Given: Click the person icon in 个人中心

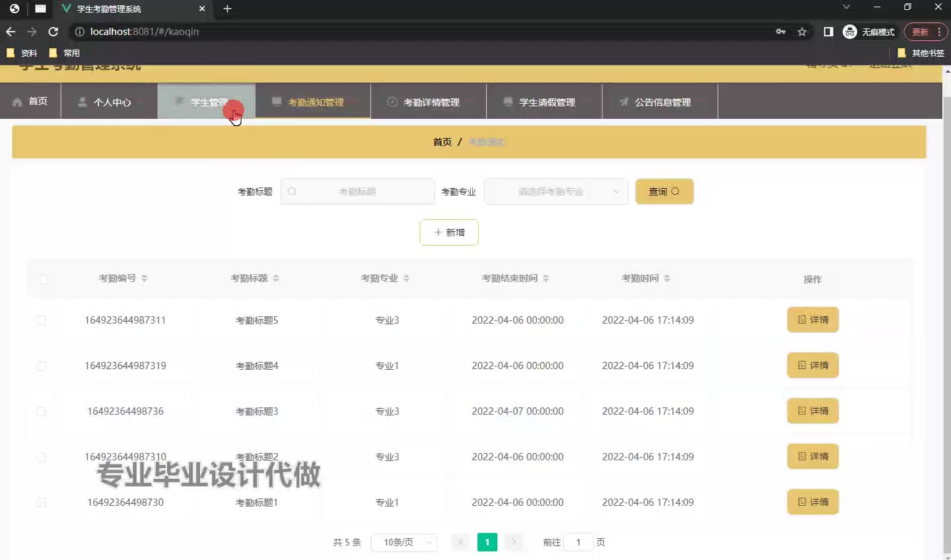Looking at the screenshot, I should 83,102.
